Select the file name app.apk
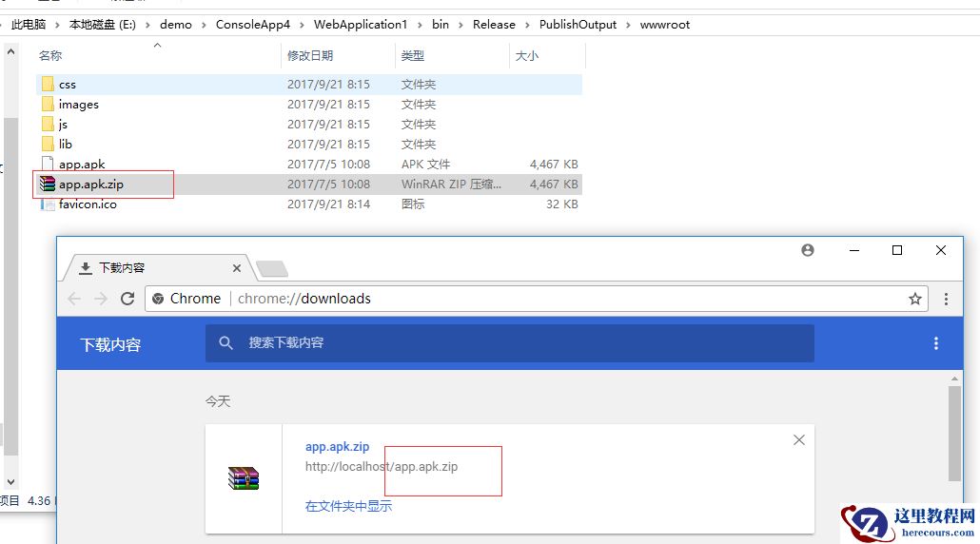Image resolution: width=980 pixels, height=544 pixels. (82, 165)
